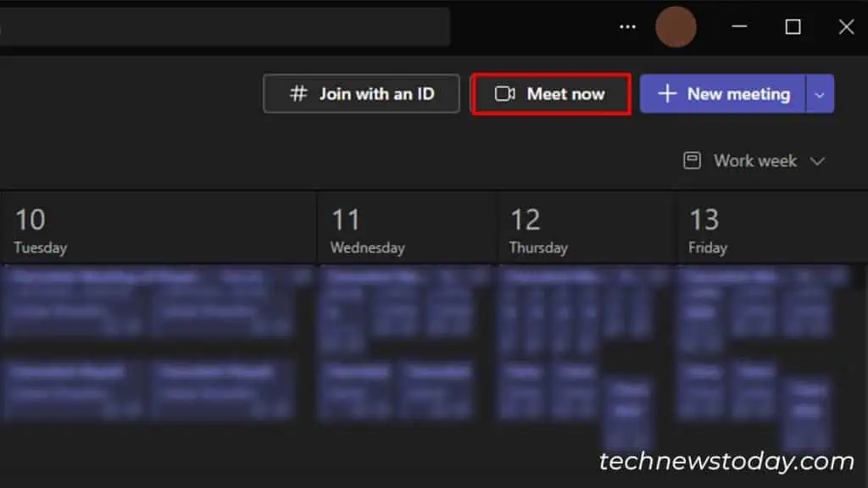Click the chevron beside Work week
Screen dimensions: 868x488
(819, 160)
